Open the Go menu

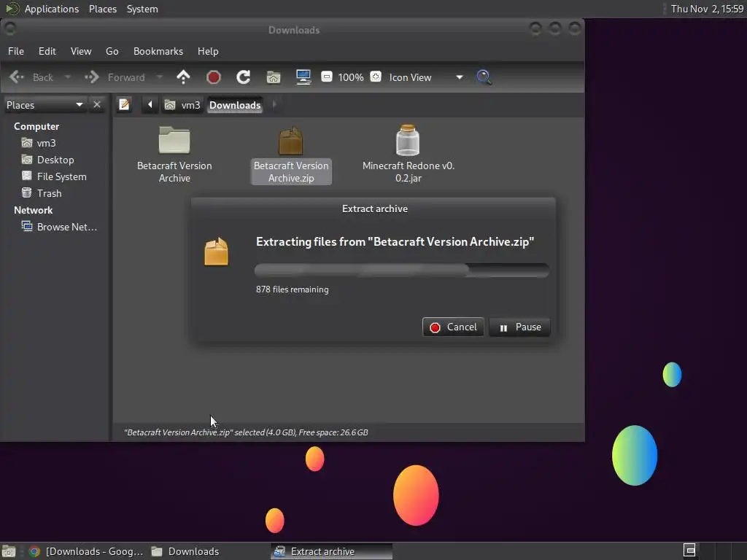[x=112, y=51]
